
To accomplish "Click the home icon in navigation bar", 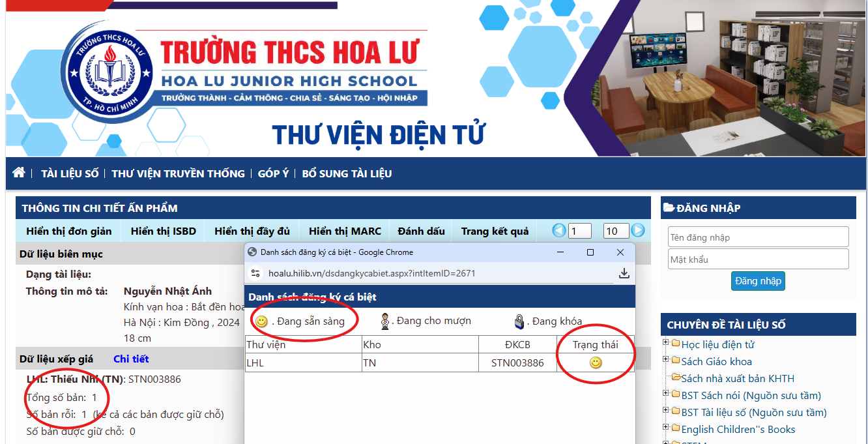I will point(19,173).
